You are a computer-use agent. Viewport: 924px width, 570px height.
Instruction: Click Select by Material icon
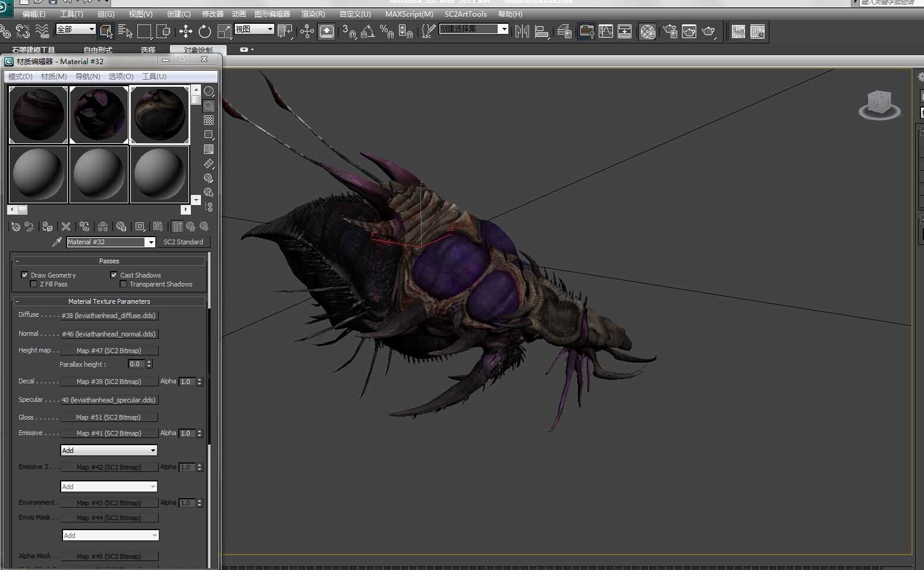[x=209, y=192]
